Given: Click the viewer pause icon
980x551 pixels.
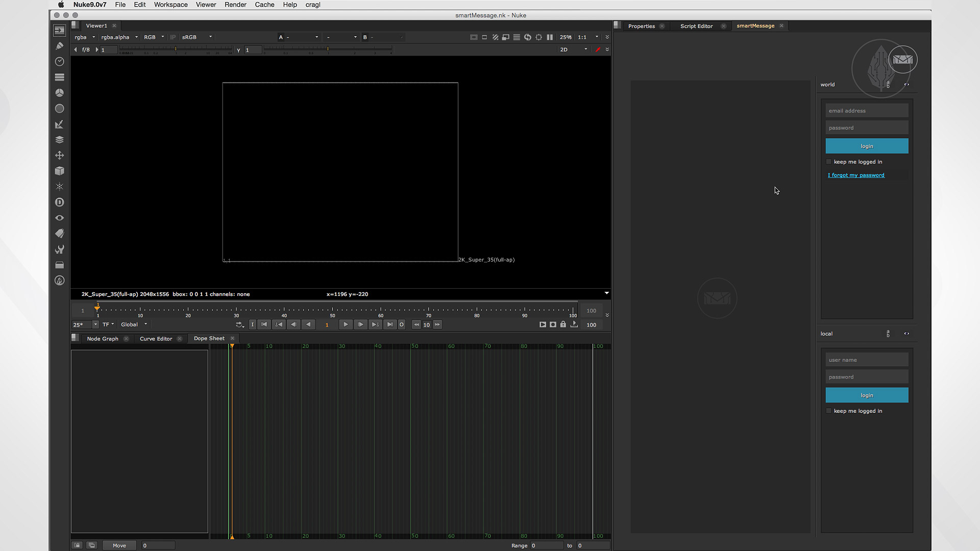Looking at the screenshot, I should (550, 37).
